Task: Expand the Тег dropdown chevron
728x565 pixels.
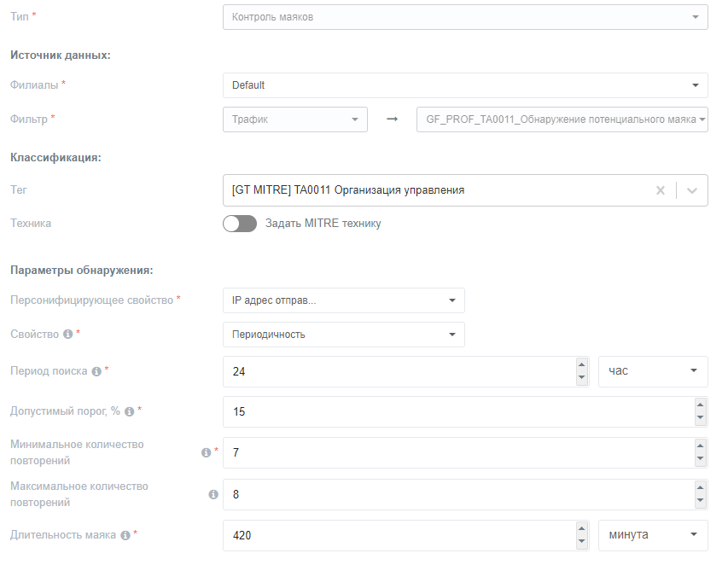Action: point(692,190)
